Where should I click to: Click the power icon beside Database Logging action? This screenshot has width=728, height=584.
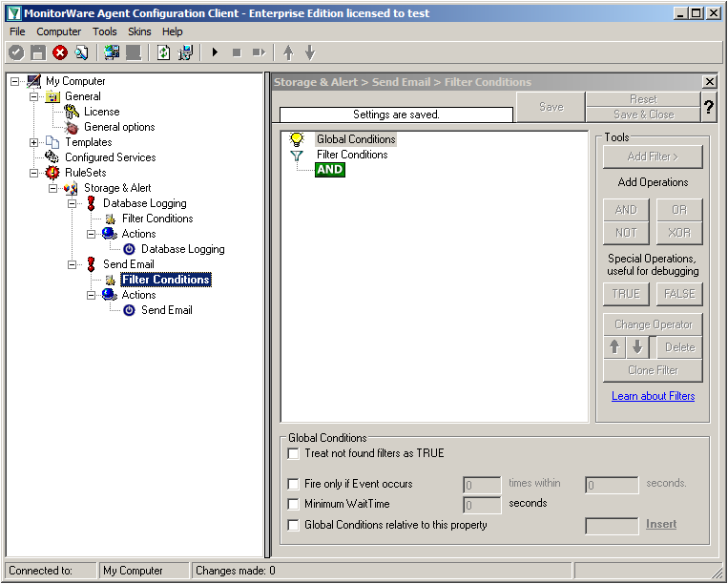tap(129, 249)
